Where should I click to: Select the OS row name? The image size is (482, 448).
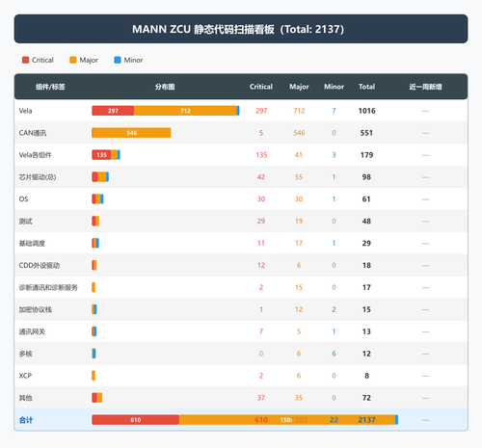(x=23, y=199)
